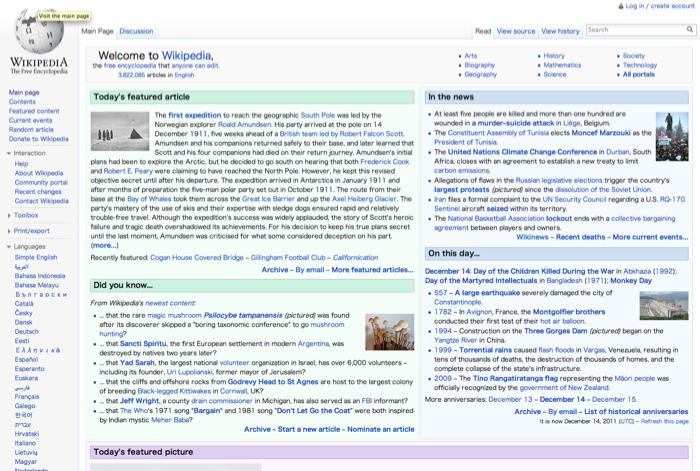Open the Sancti Spiritu link

143,344
